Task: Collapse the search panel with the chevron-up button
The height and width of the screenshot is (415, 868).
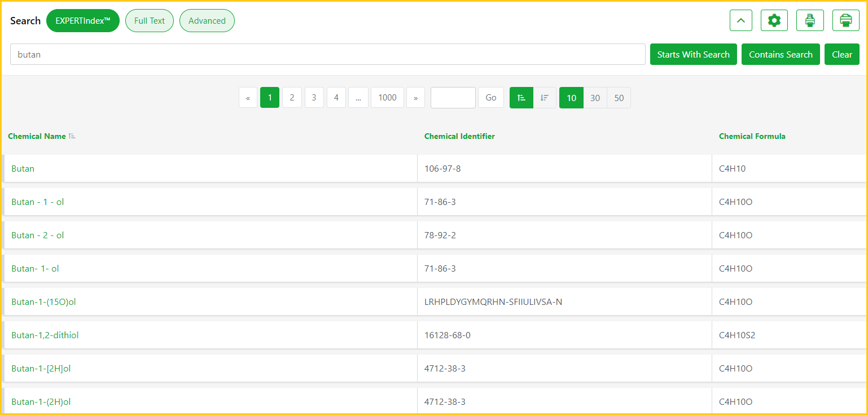Action: point(740,21)
